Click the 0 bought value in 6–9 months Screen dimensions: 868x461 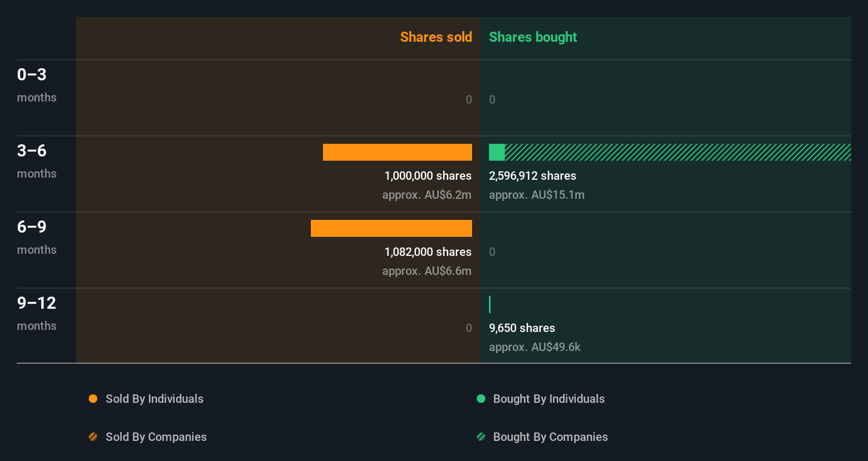(x=492, y=252)
